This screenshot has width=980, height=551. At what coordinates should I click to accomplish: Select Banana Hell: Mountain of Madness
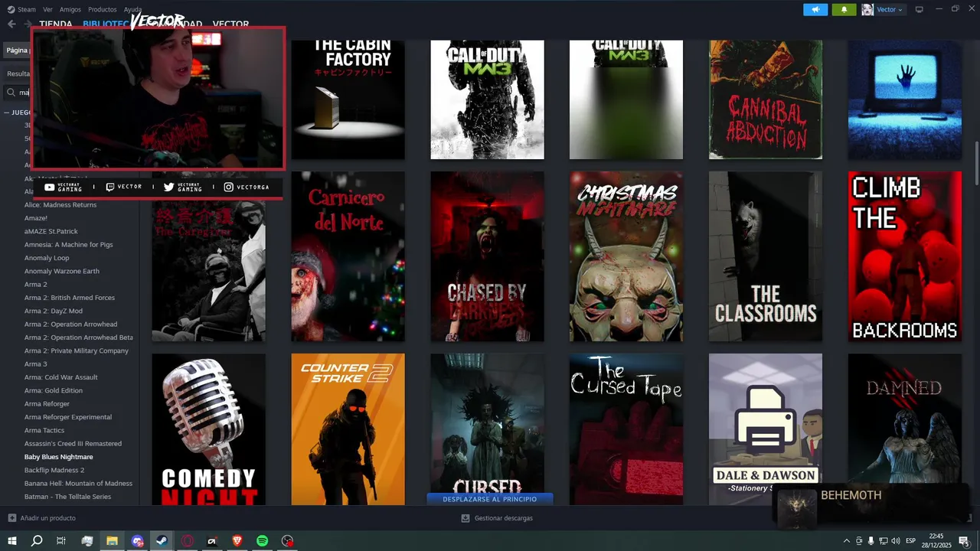(78, 484)
